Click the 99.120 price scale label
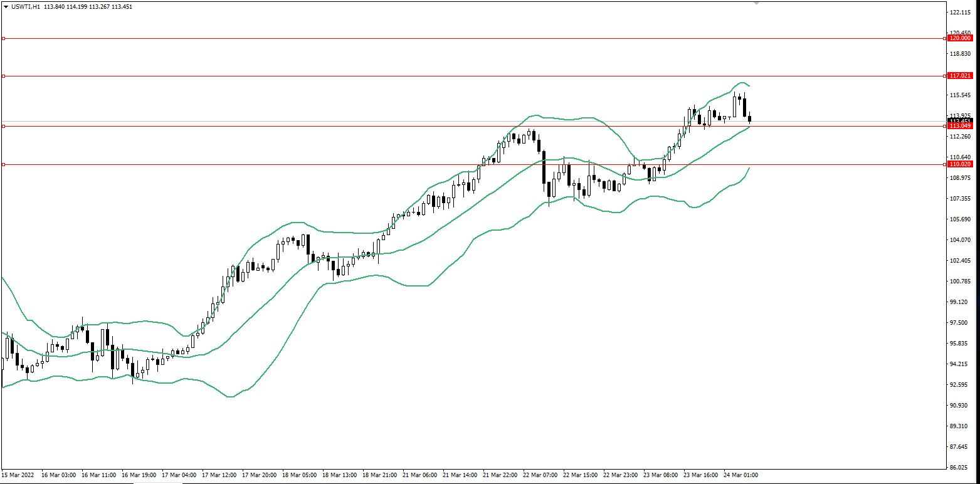The height and width of the screenshot is (484, 980). [959, 302]
